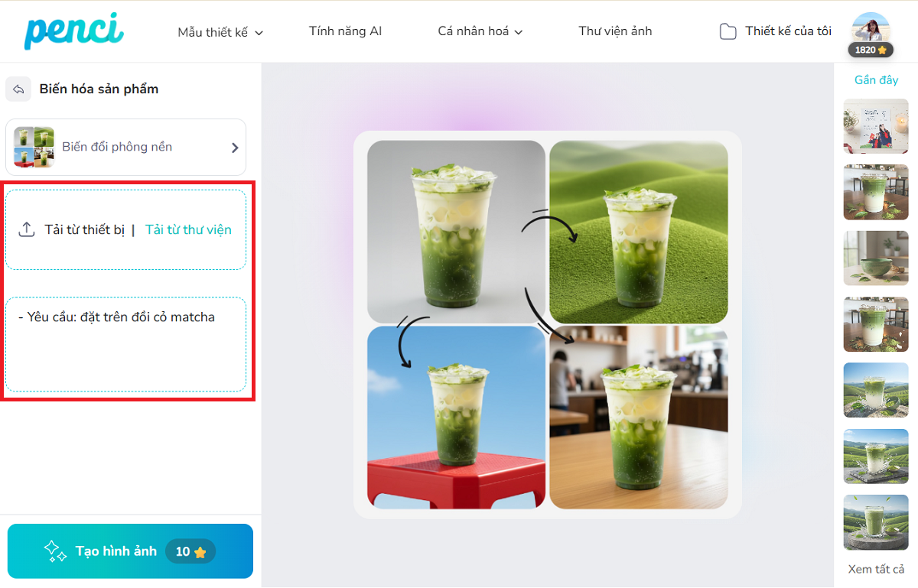The image size is (918, 588).
Task: Expand Biến đổi phông nền chevron arrow
Action: coord(235,148)
